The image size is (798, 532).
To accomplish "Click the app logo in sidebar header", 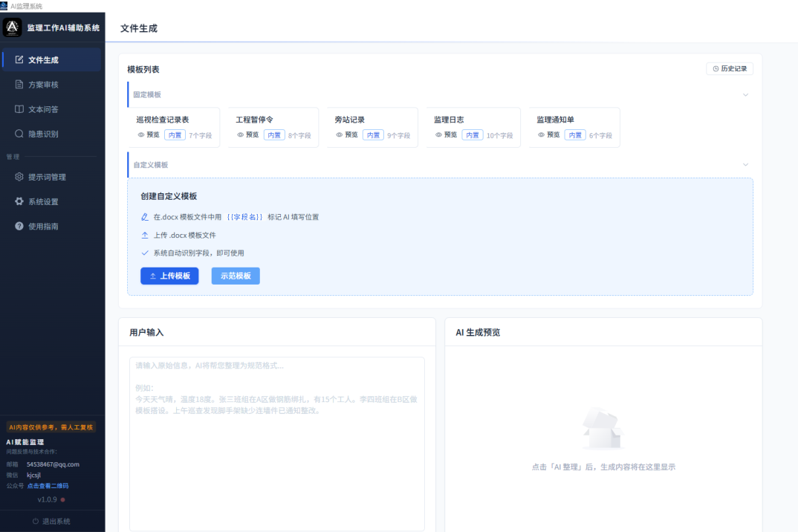I will tap(13, 28).
